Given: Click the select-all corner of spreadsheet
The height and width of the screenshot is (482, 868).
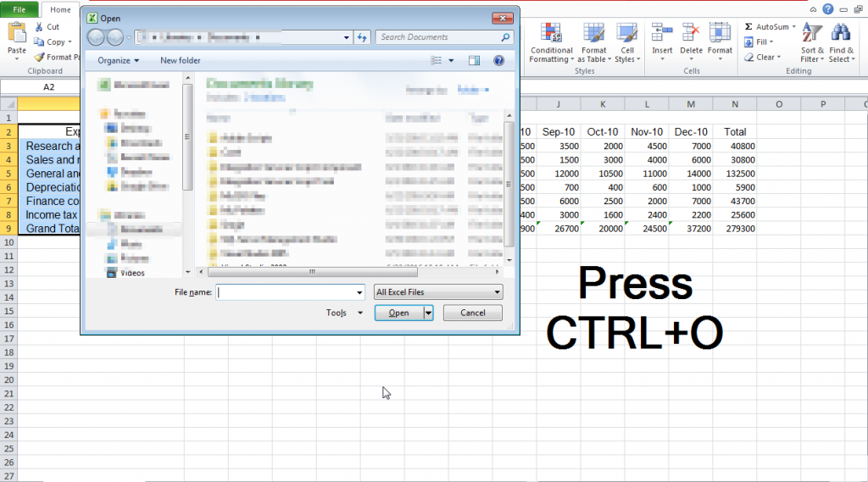Looking at the screenshot, I should (8, 104).
